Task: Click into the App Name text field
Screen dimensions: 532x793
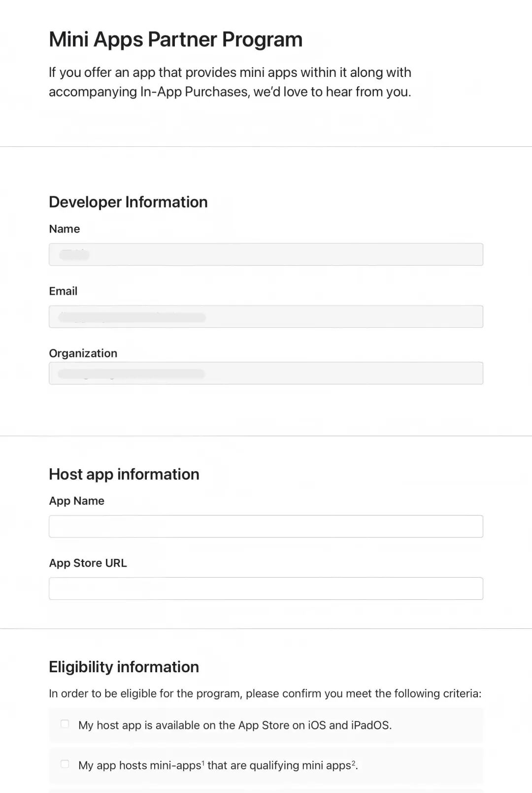Action: tap(266, 526)
